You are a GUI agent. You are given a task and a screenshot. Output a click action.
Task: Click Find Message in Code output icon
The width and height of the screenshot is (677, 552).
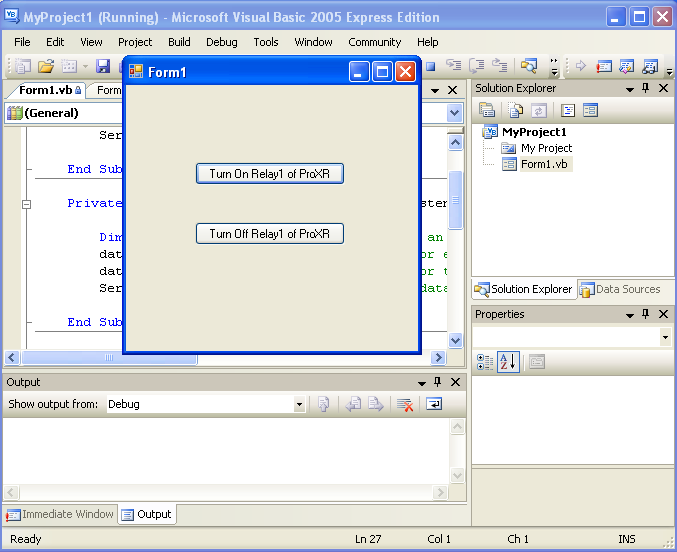coord(323,404)
